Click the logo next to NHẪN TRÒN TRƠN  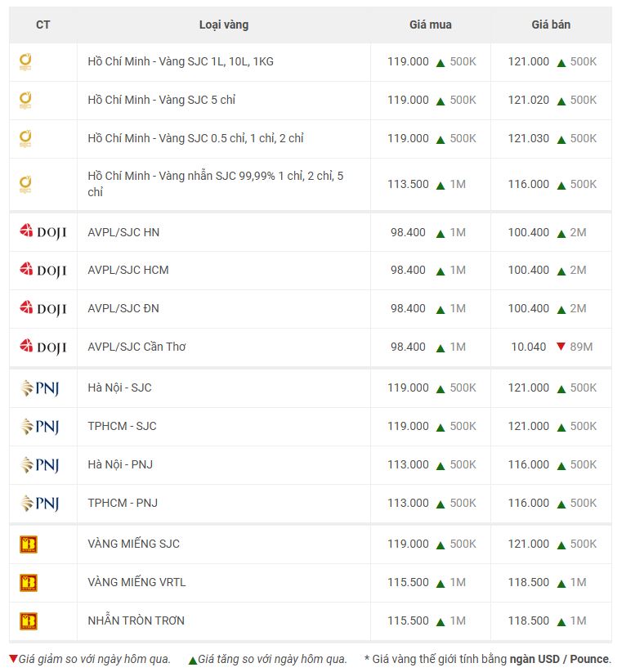(29, 621)
